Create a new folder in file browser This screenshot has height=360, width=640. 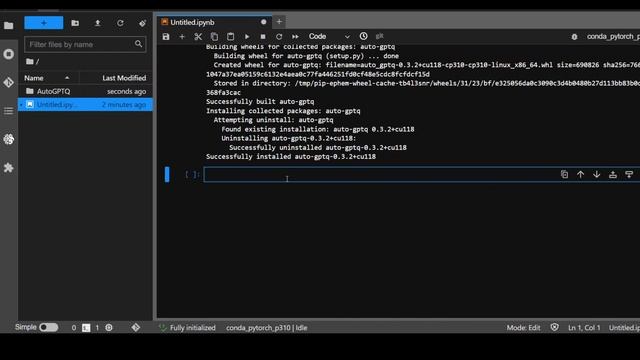click(x=75, y=23)
